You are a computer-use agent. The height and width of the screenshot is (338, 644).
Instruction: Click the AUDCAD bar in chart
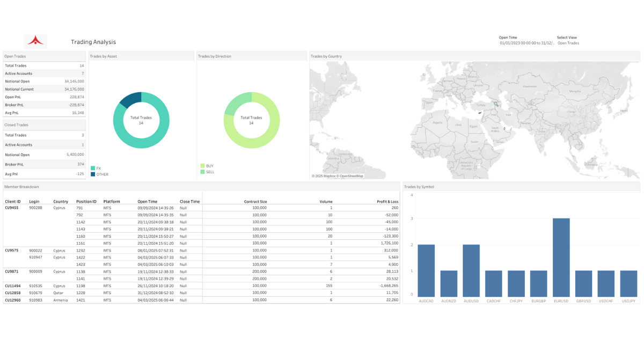426,269
